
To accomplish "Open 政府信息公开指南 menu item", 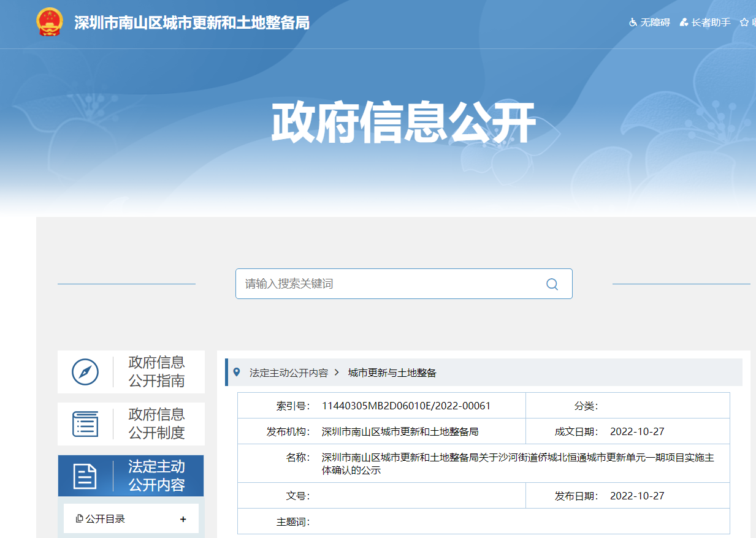I will tap(156, 371).
